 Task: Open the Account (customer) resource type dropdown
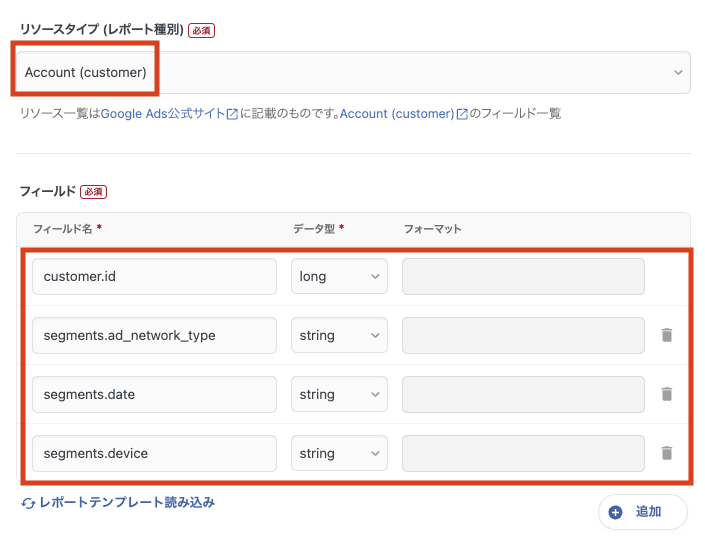point(353,72)
